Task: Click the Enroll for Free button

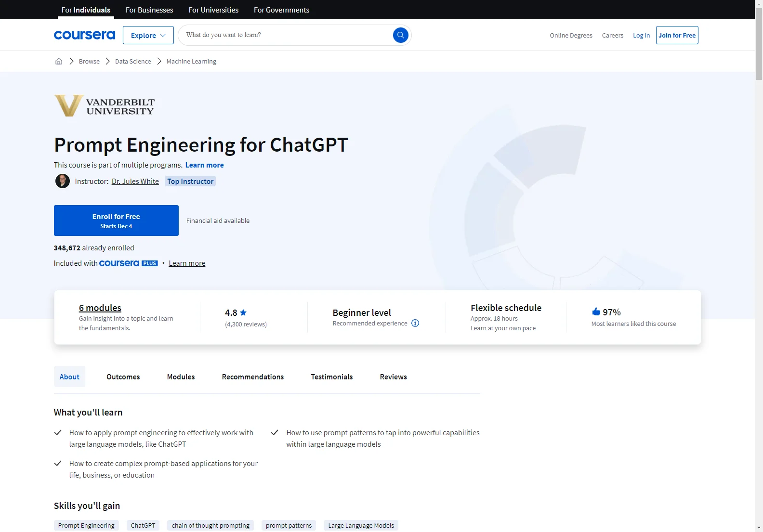Action: click(116, 221)
